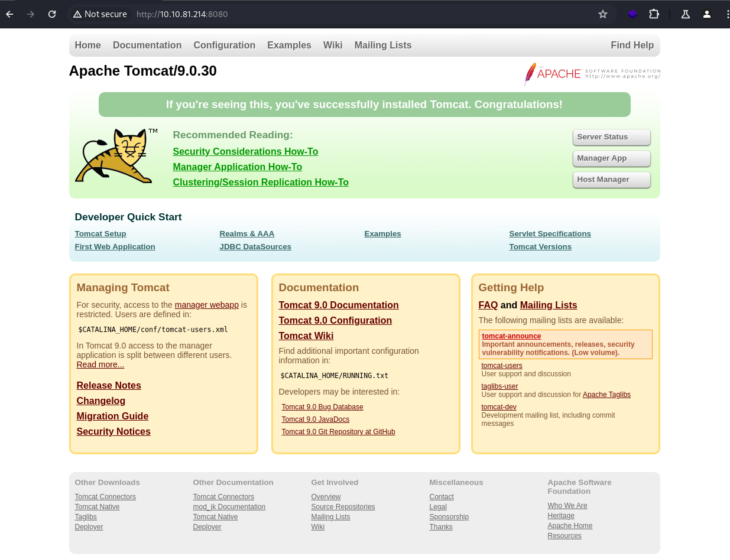Open the Changelog link
730x560 pixels.
(x=101, y=401)
